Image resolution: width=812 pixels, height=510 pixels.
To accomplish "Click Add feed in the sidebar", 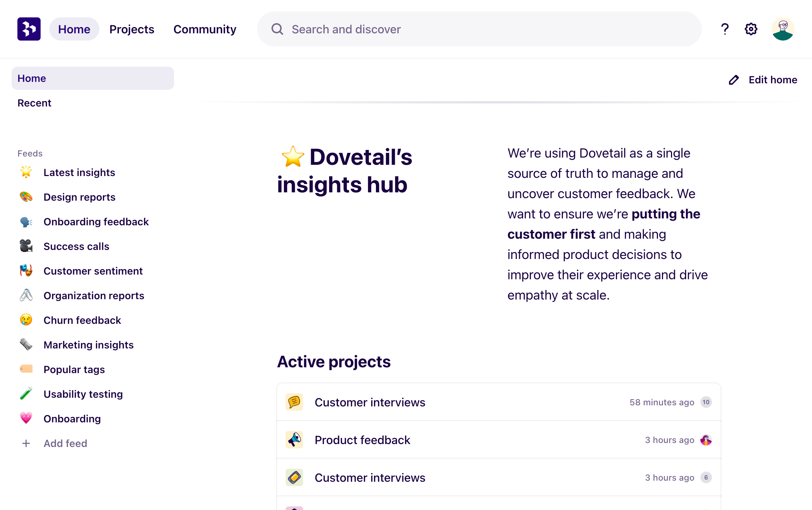I will 65,443.
